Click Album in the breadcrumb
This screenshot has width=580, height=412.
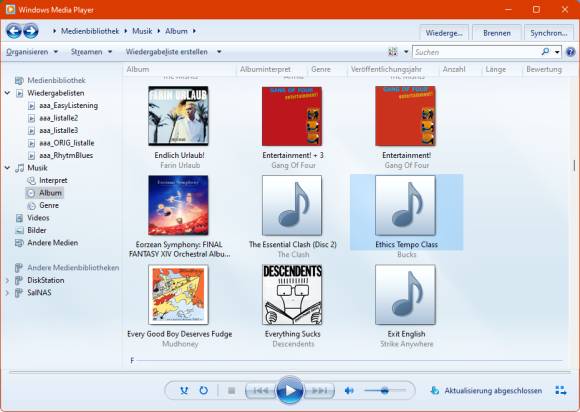176,31
